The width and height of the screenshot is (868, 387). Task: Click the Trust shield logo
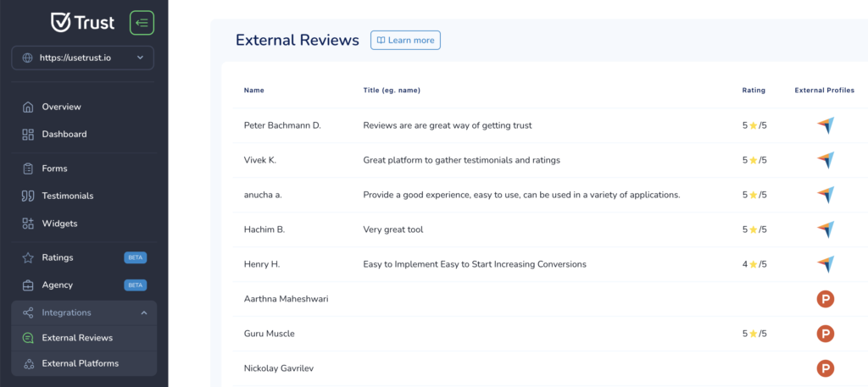click(60, 23)
